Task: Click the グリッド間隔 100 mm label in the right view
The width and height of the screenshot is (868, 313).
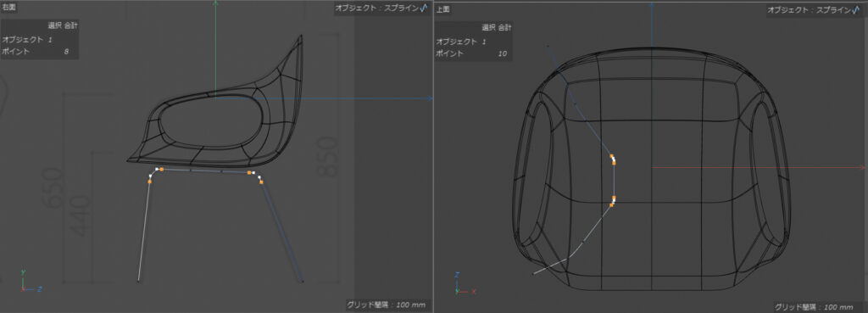Action: [x=386, y=305]
